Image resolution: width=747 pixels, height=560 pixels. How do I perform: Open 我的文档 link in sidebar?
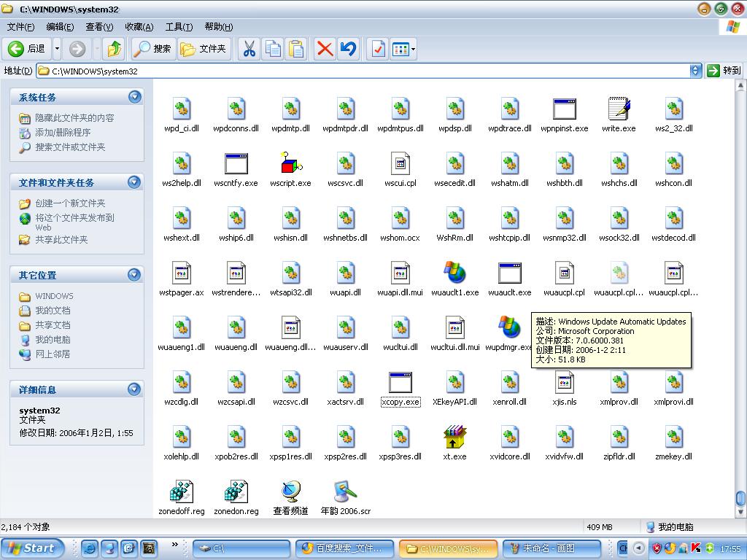53,311
